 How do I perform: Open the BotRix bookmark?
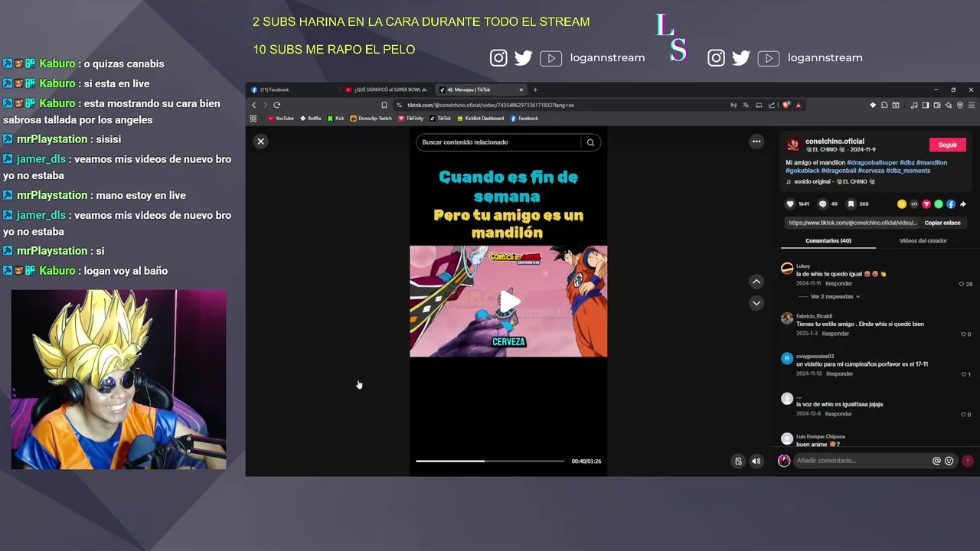[x=310, y=119]
